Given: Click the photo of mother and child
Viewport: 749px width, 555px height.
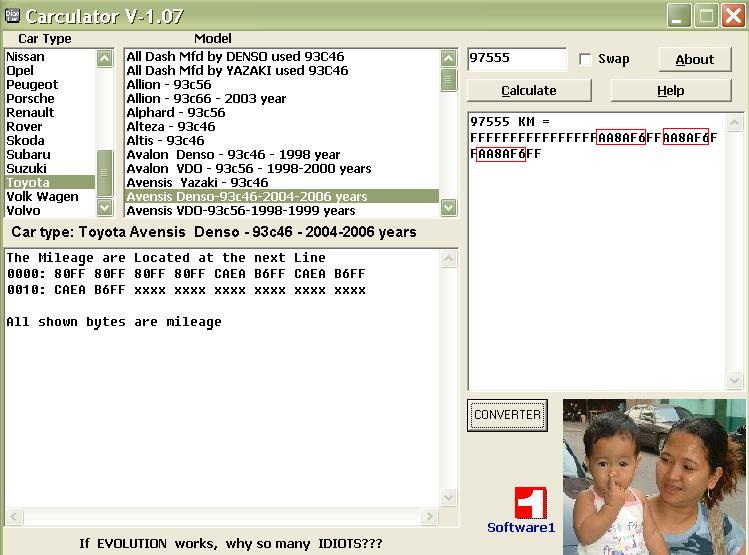Looking at the screenshot, I should (654, 477).
